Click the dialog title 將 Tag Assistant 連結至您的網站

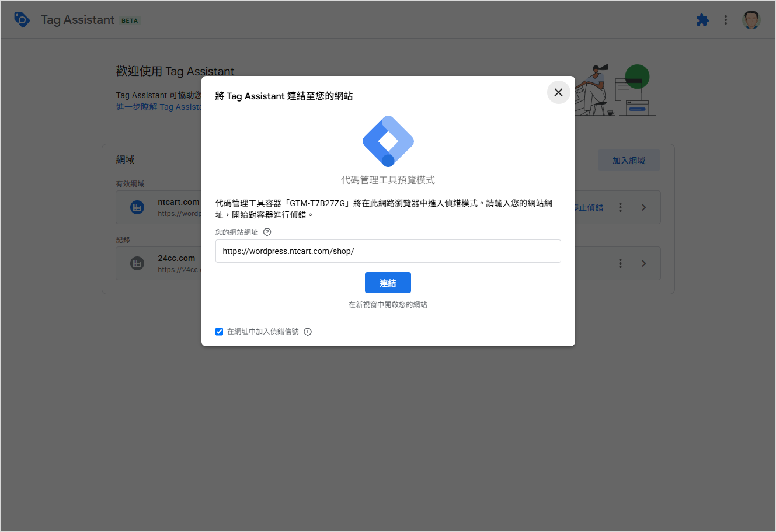284,96
